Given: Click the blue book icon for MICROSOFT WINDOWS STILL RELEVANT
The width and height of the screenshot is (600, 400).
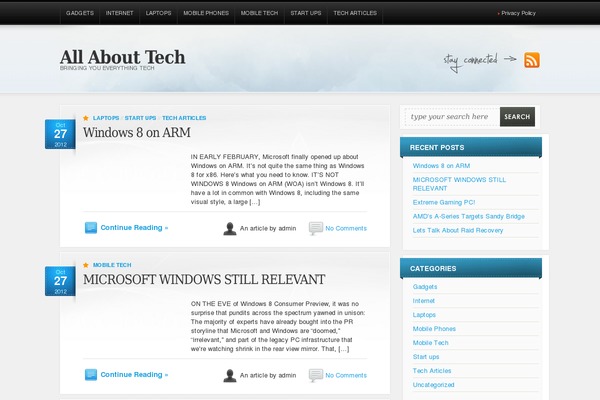Looking at the screenshot, I should pyautogui.click(x=91, y=375).
